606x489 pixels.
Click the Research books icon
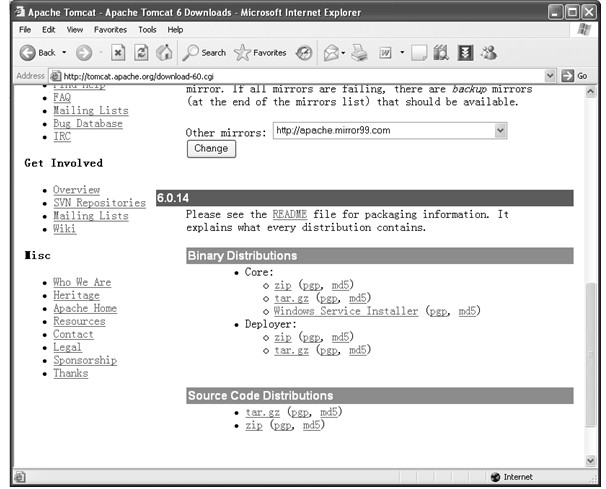coord(441,53)
